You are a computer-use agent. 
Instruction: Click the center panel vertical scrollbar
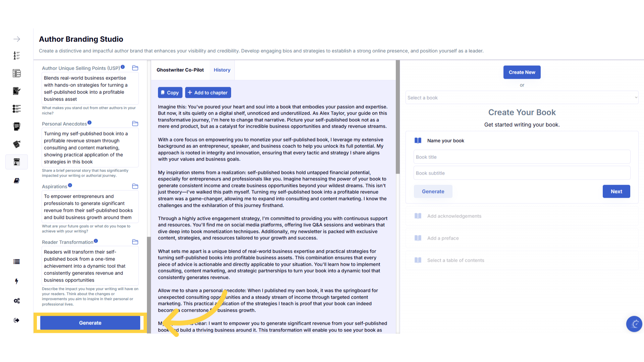[x=398, y=117]
